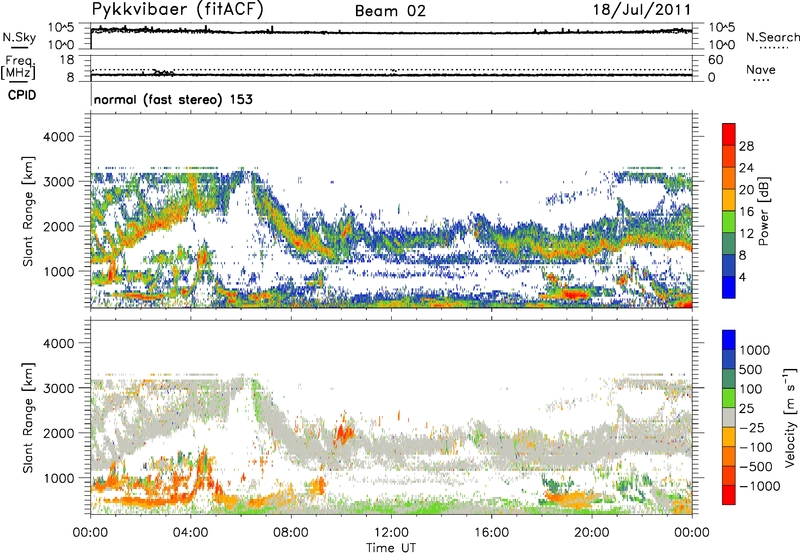Click the CPID label
Image resolution: width=800 pixels, height=554 pixels.
coord(22,95)
